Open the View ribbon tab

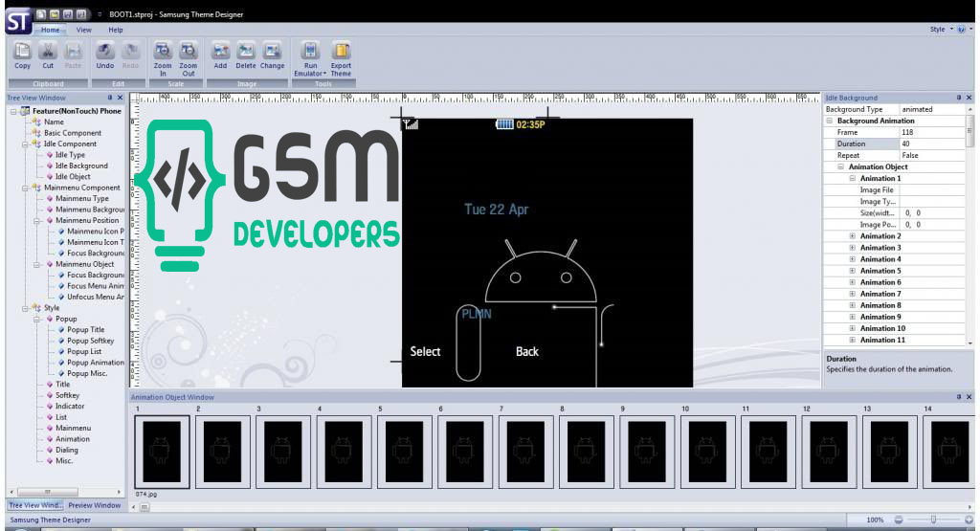(84, 30)
